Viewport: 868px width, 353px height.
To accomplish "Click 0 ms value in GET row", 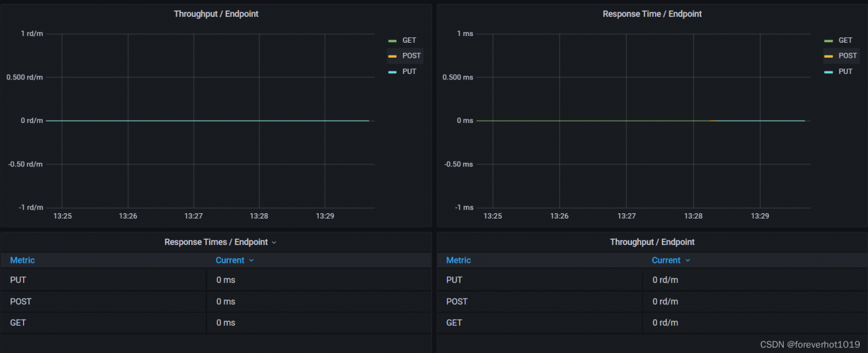I will pos(226,323).
